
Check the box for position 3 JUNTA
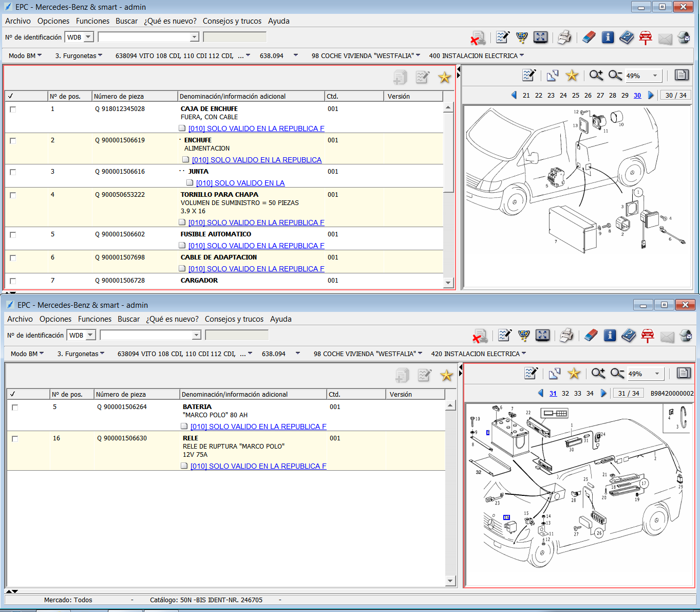tap(13, 172)
